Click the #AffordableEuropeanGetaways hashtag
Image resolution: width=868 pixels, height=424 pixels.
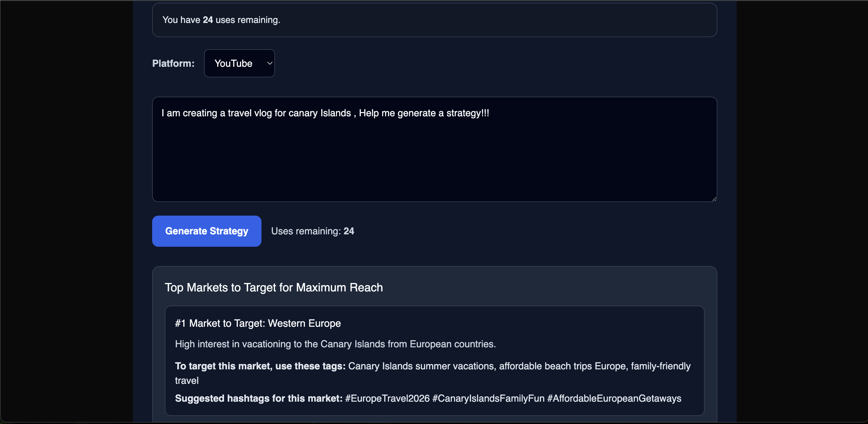coord(614,398)
